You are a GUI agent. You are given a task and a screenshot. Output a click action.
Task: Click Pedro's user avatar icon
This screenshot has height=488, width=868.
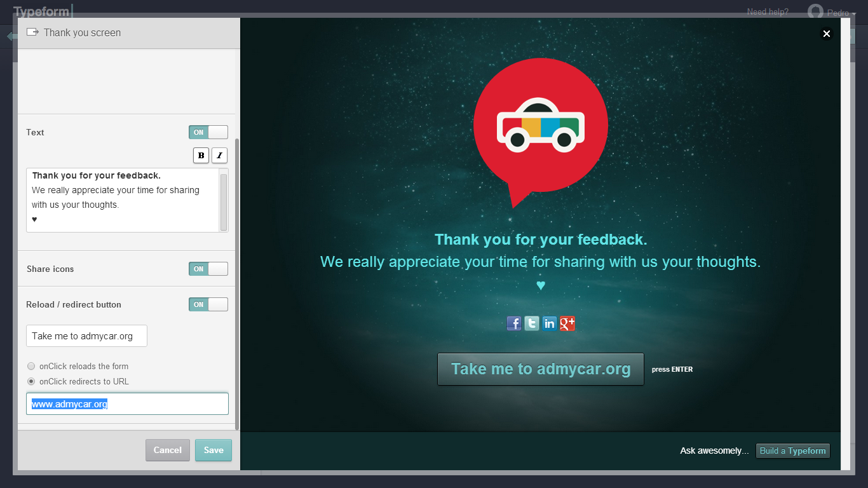coord(815,11)
